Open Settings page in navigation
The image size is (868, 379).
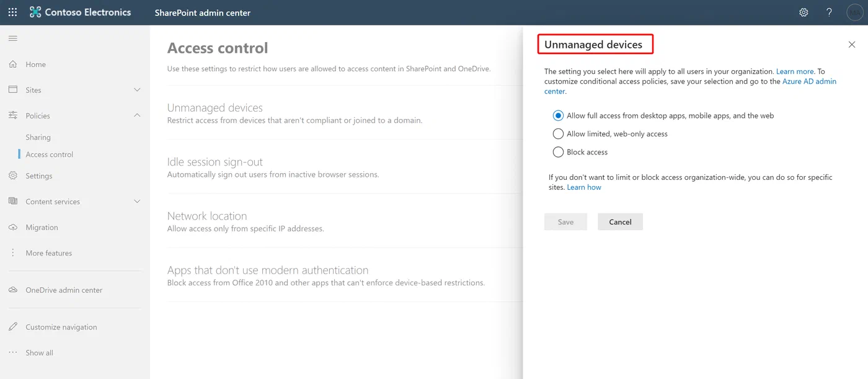(39, 176)
